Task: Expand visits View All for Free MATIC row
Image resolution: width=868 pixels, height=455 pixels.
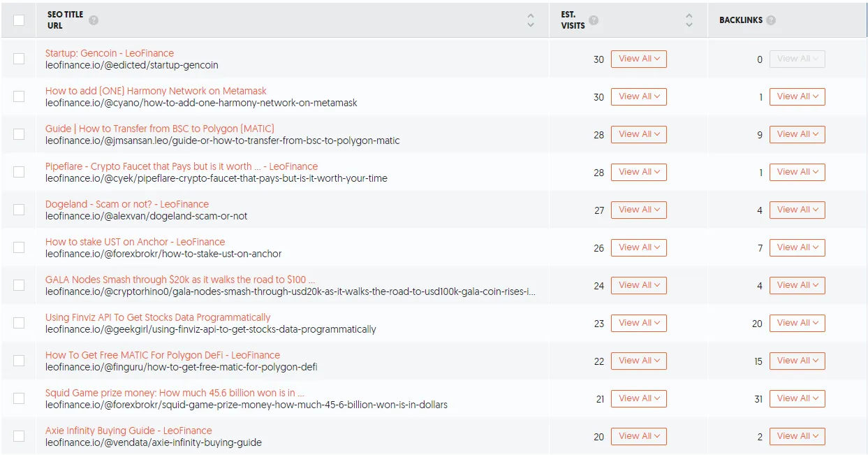Action: click(x=639, y=361)
